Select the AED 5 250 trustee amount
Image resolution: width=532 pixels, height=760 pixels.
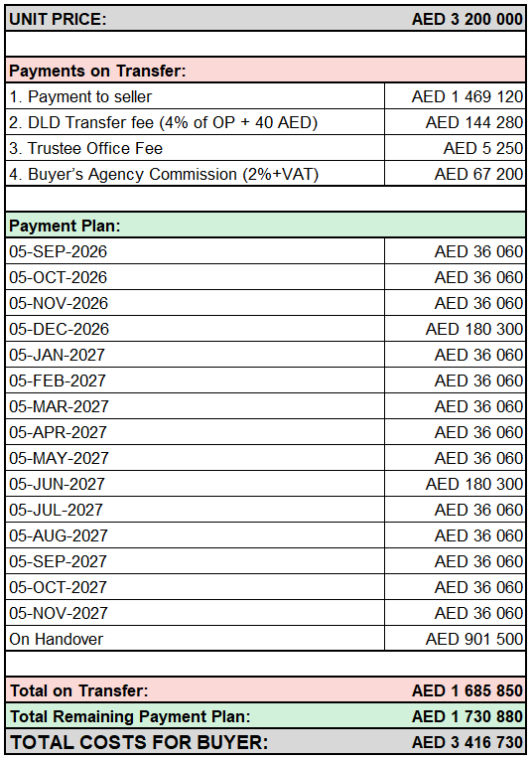pos(483,148)
